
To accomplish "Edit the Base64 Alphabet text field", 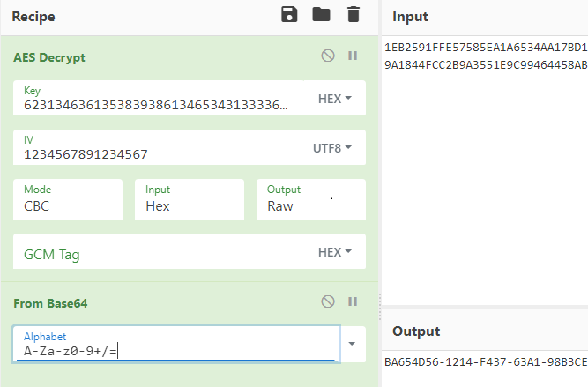I will click(x=175, y=350).
